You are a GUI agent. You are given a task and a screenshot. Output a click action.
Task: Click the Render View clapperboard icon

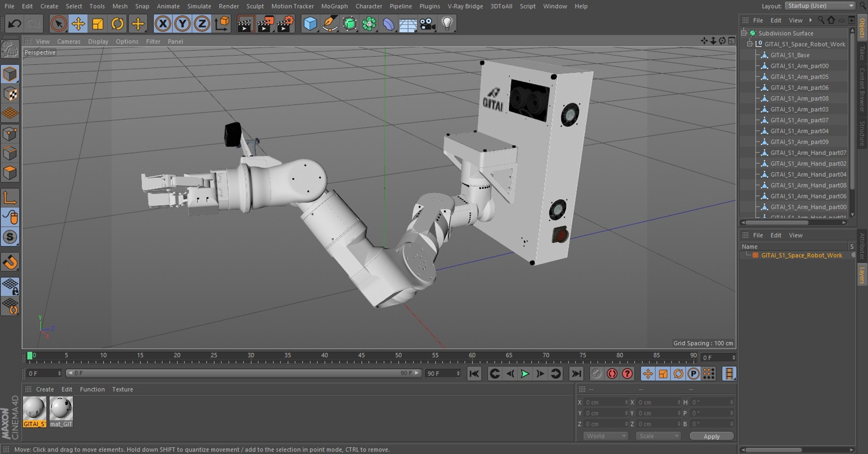point(246,24)
